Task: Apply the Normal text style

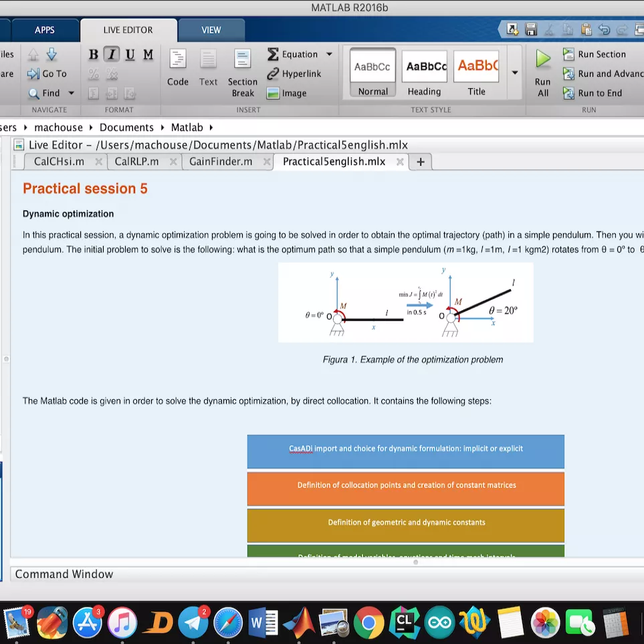Action: (372, 73)
